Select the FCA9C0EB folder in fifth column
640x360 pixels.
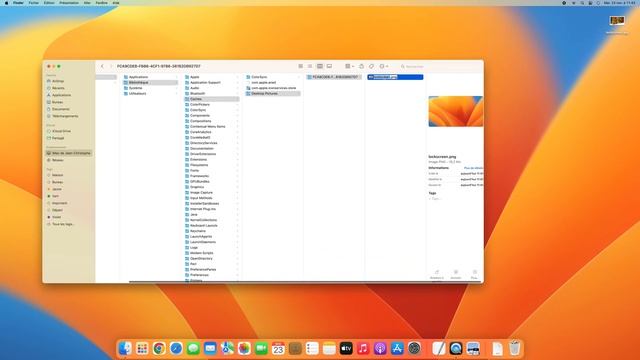tap(334, 77)
